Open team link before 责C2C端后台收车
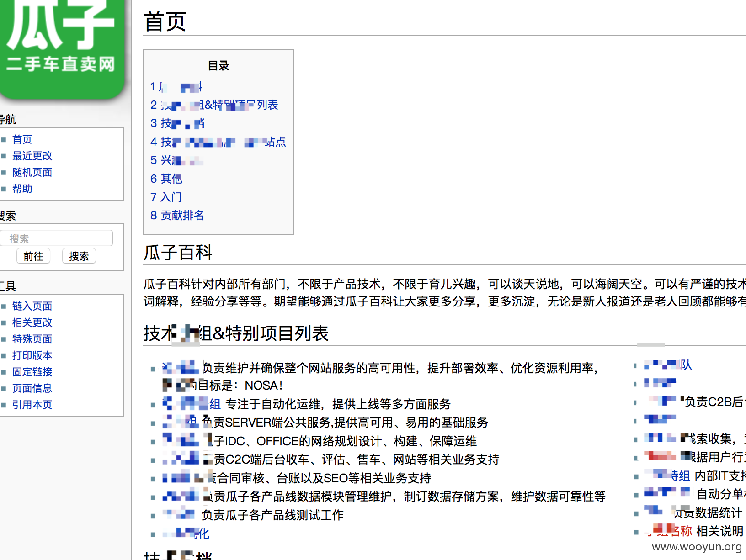The height and width of the screenshot is (560, 746). point(181,459)
